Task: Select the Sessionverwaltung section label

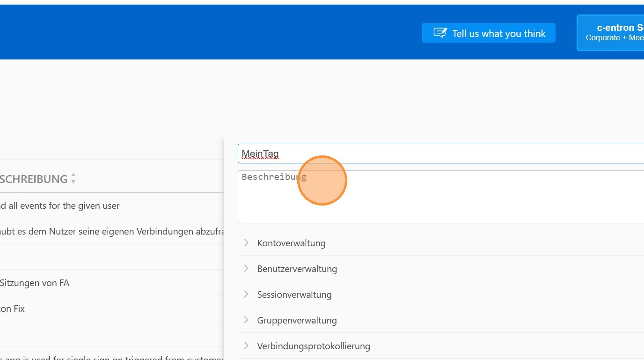Action: coord(294,294)
